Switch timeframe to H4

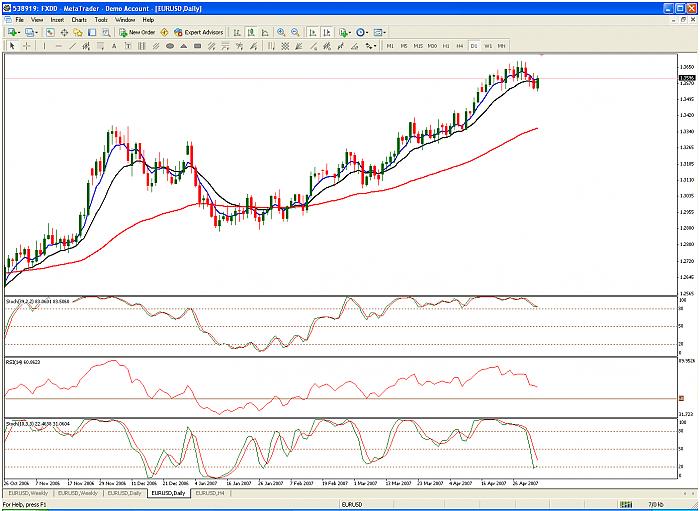pyautogui.click(x=460, y=46)
